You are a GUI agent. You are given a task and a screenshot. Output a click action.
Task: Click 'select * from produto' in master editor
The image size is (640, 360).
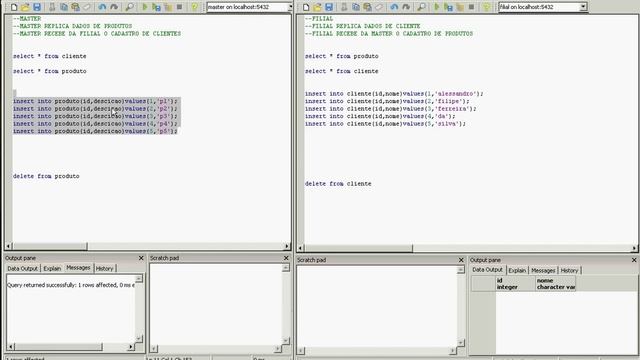(49, 71)
